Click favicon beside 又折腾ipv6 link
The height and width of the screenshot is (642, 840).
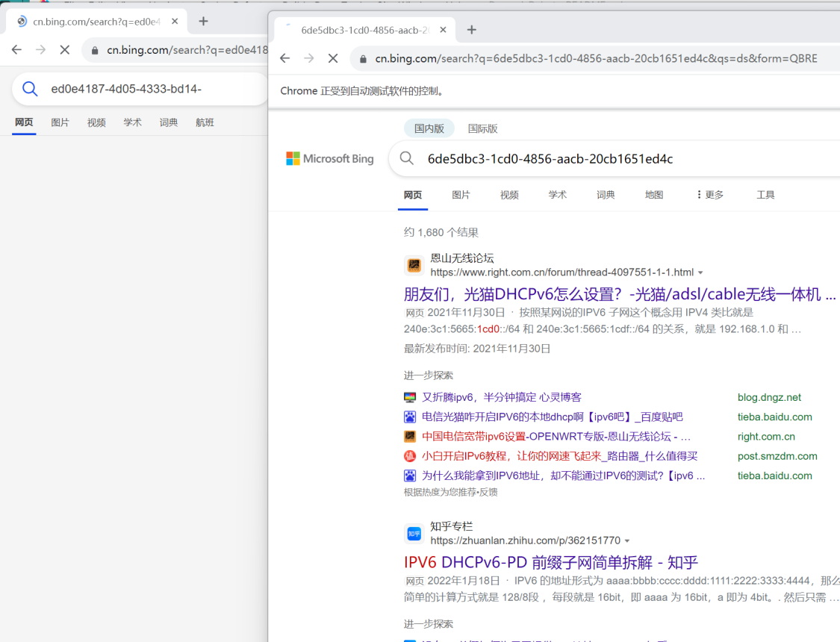410,397
